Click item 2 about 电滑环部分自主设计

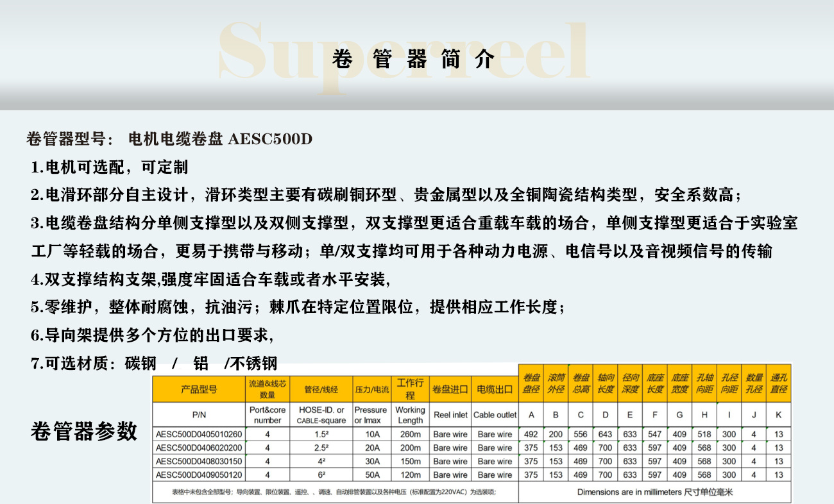pos(386,195)
